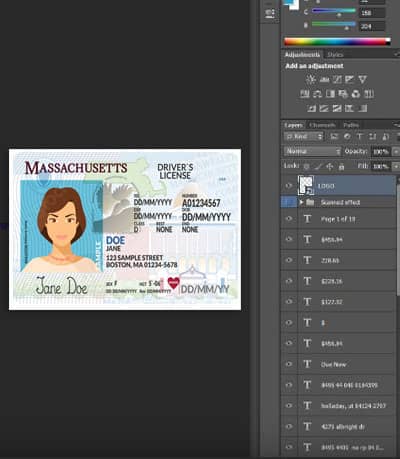Viewport: 400px width, 459px height.
Task: Select the Scanned effect group
Action: tap(347, 202)
